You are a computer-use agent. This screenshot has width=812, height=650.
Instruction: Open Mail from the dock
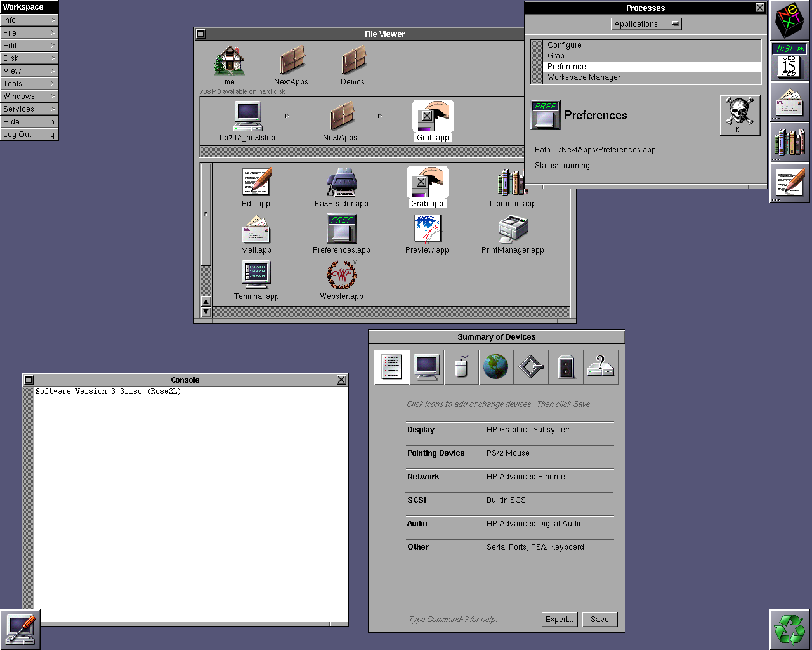tap(790, 102)
